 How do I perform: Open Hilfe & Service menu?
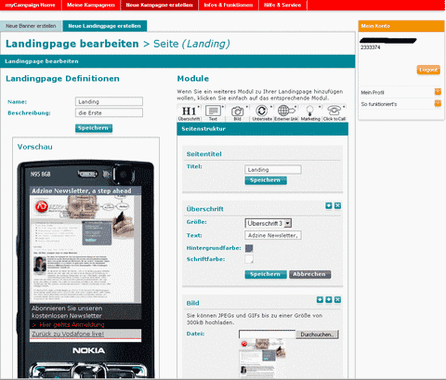(282, 5)
